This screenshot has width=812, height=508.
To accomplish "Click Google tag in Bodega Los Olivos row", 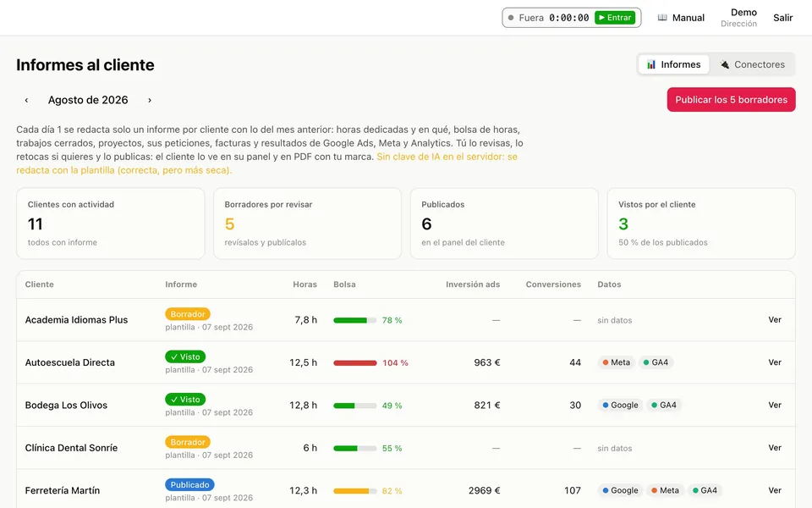I will pyautogui.click(x=620, y=405).
